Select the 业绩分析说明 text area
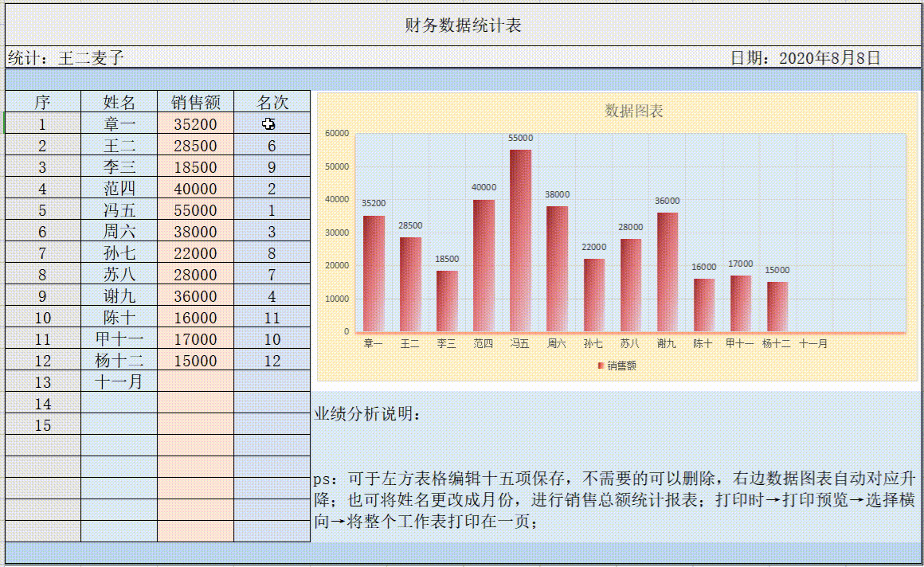The width and height of the screenshot is (924, 567). click(x=366, y=411)
